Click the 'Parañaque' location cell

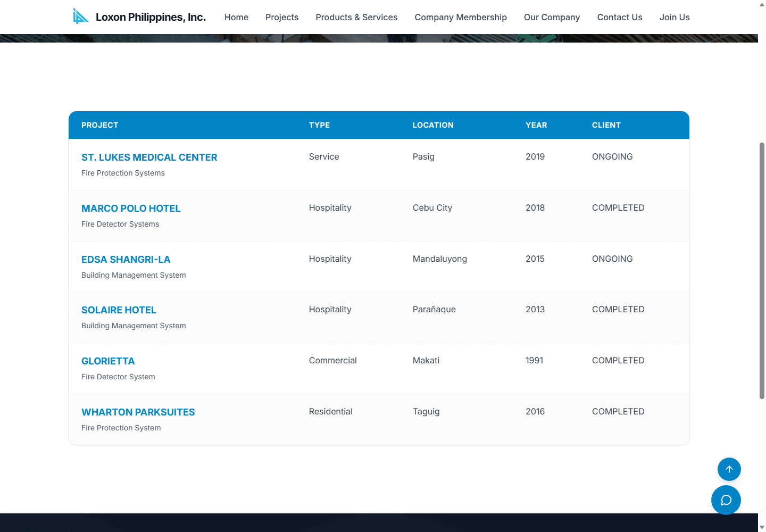434,309
